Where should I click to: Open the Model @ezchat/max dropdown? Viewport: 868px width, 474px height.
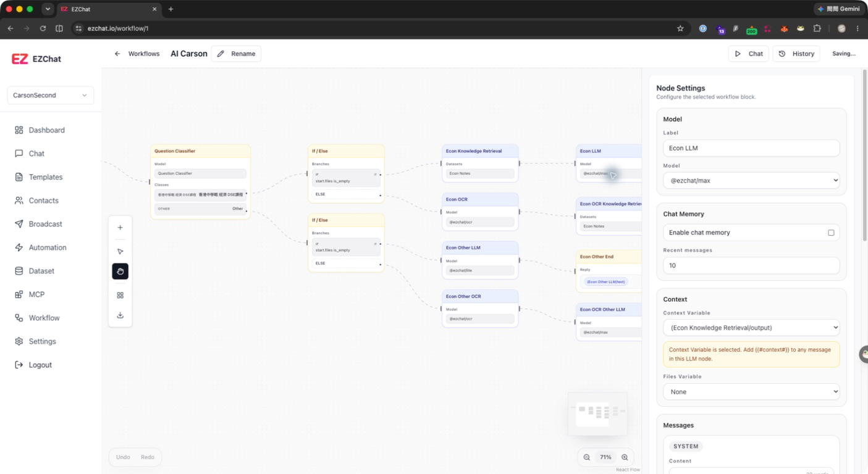(751, 181)
